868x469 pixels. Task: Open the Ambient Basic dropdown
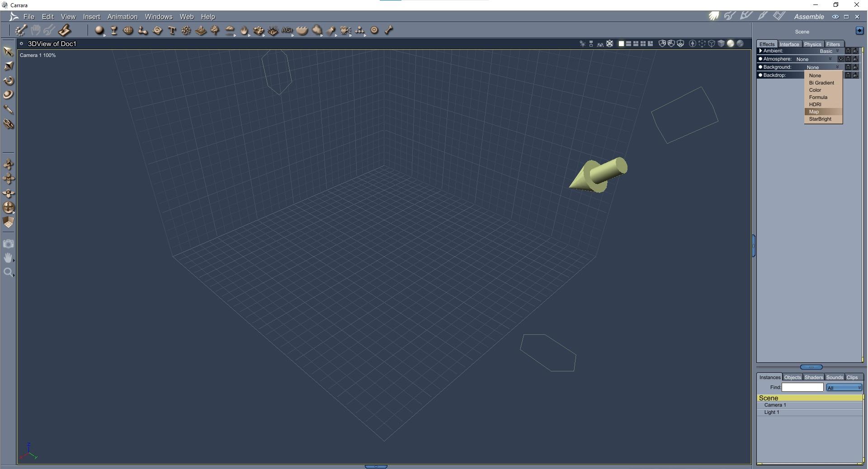(x=829, y=51)
